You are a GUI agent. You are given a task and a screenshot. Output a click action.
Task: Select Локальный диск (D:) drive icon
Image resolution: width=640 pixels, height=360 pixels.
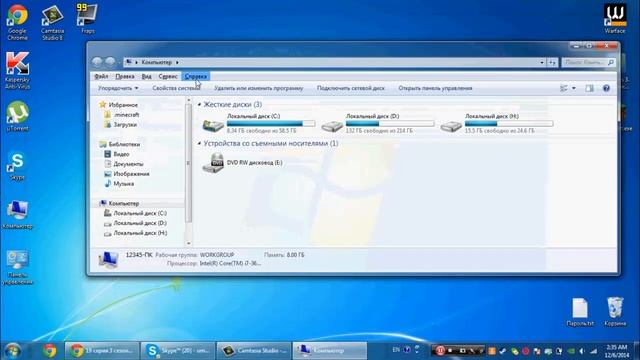332,126
